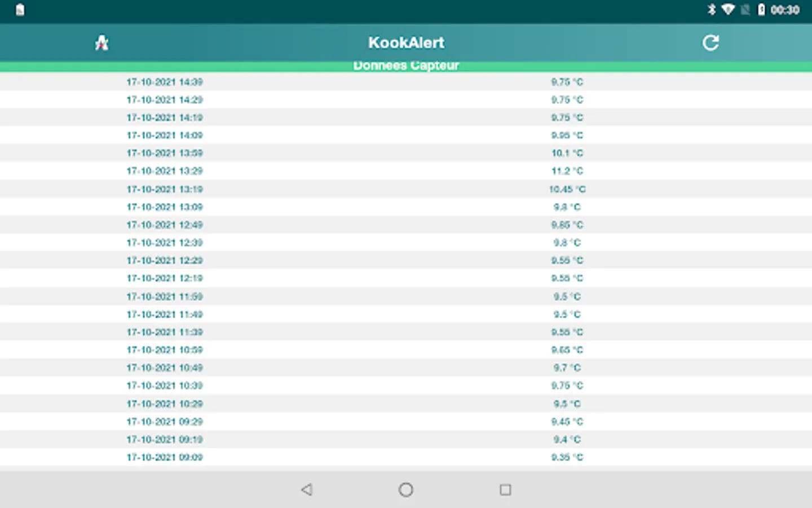Viewport: 812px width, 508px height.
Task: Select the 17-10-2021 10:59 timestamp
Action: click(x=165, y=350)
